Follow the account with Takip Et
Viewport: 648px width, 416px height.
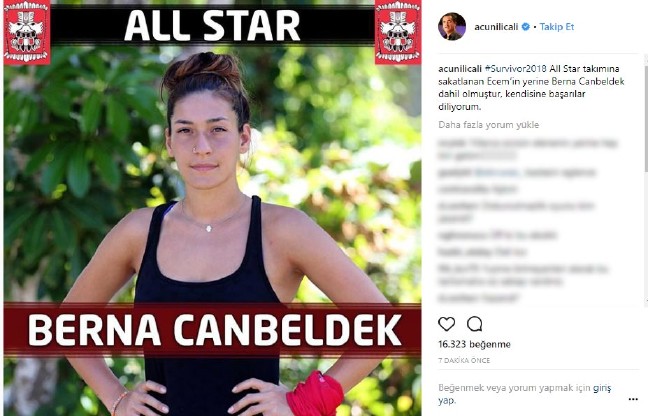[557, 27]
